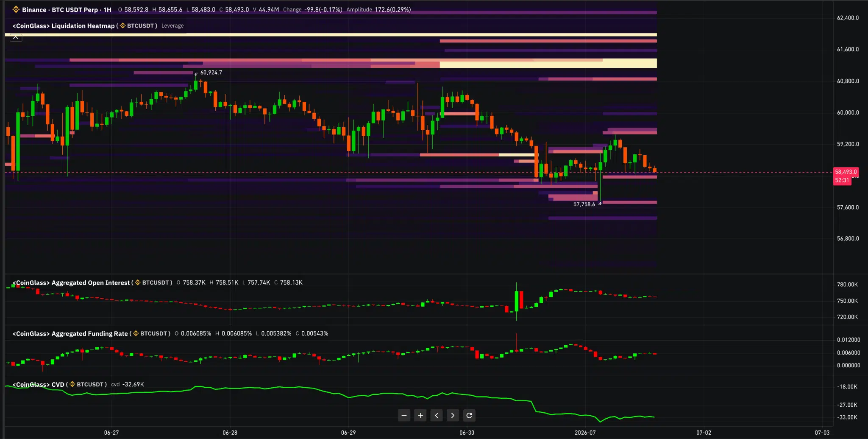Click the 57,758.6 low price marker
The width and height of the screenshot is (868, 439).
pos(584,204)
